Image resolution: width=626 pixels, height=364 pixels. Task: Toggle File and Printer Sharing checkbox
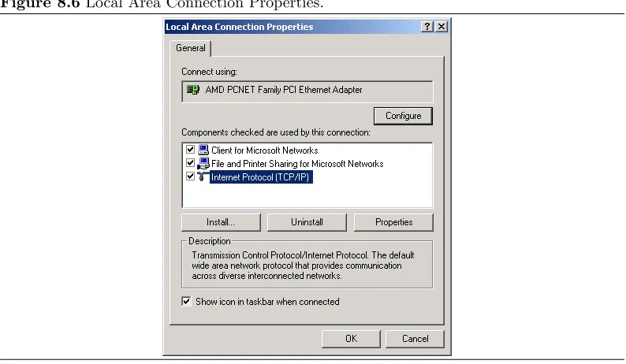191,163
